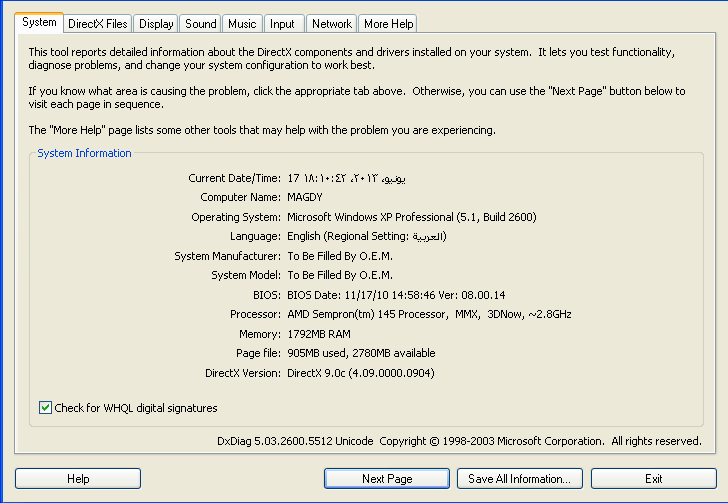Select the Display tab
728x503 pixels.
pos(156,24)
